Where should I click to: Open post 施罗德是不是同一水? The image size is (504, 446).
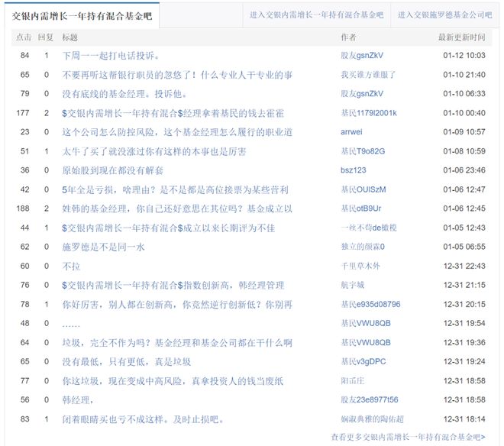tap(104, 247)
